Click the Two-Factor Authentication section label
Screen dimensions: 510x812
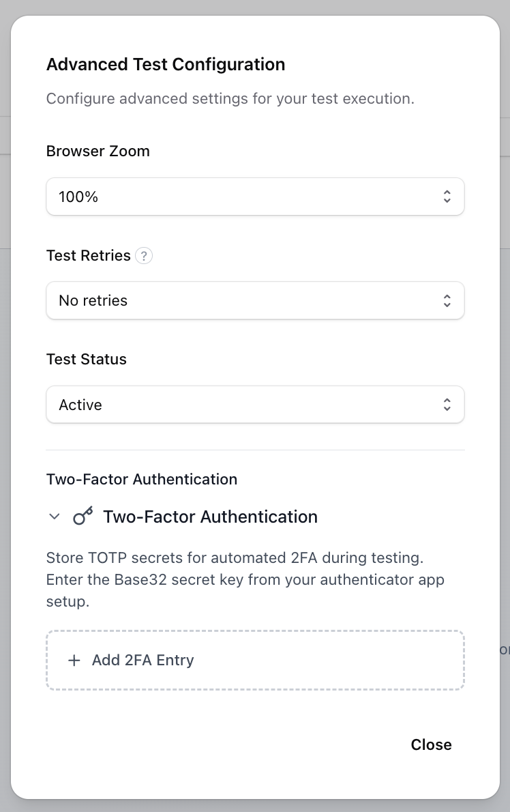141,479
